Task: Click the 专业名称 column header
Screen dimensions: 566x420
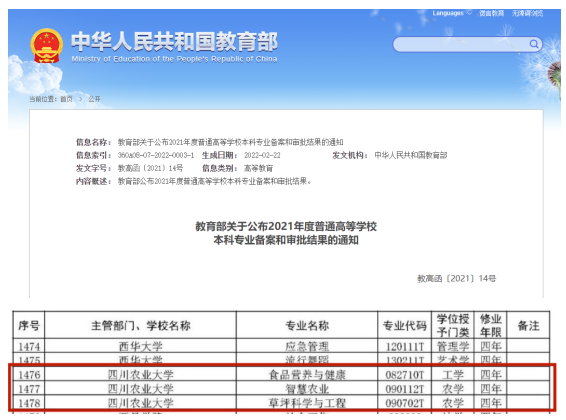Action: coord(307,325)
